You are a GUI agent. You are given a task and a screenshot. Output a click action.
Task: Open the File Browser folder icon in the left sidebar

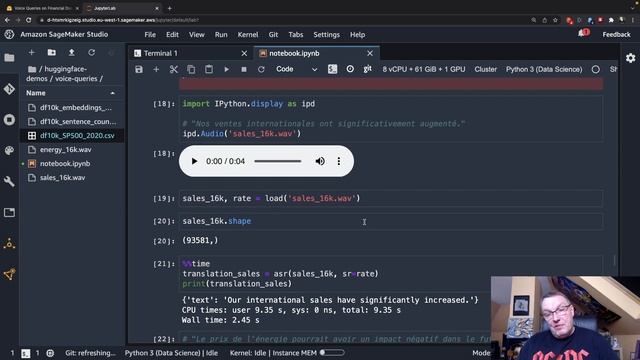click(x=9, y=58)
